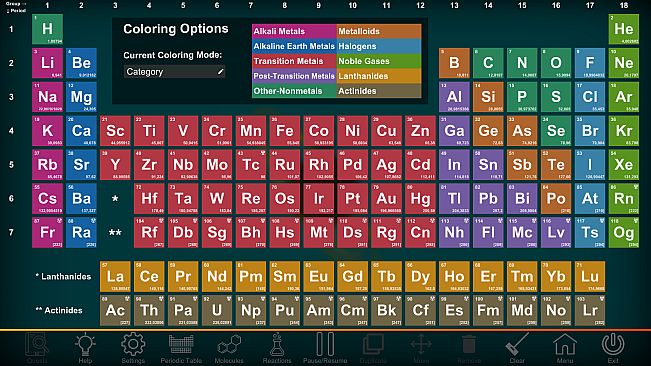Click the Lutetium (Lu) element tile
The image size is (651, 366).
click(590, 276)
